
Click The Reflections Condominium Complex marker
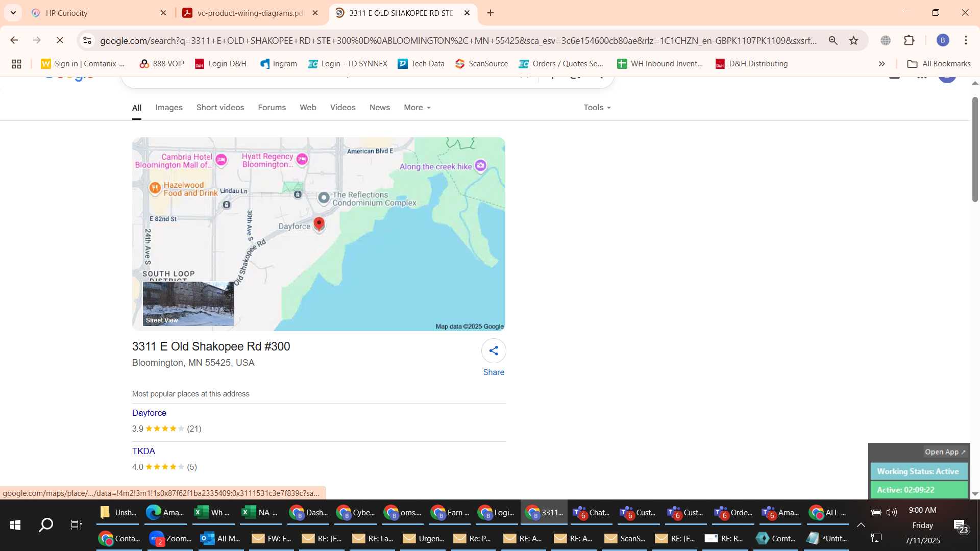(x=324, y=197)
